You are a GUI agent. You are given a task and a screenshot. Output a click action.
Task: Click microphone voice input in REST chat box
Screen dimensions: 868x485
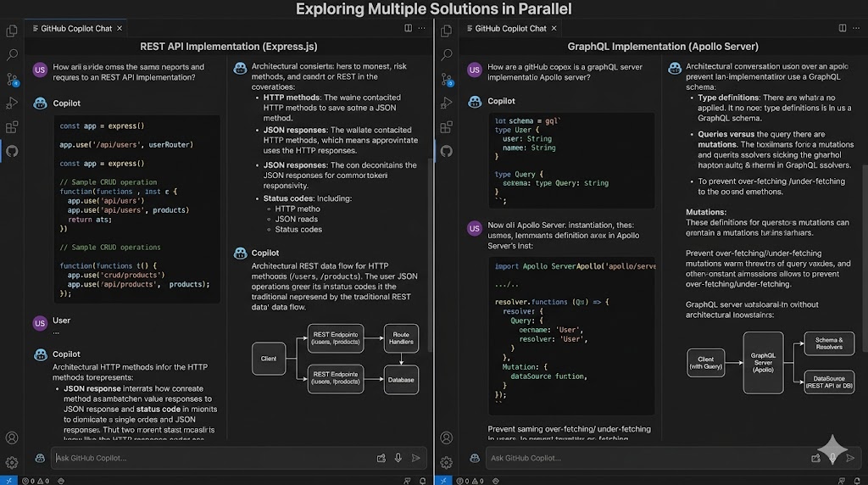pyautogui.click(x=398, y=458)
